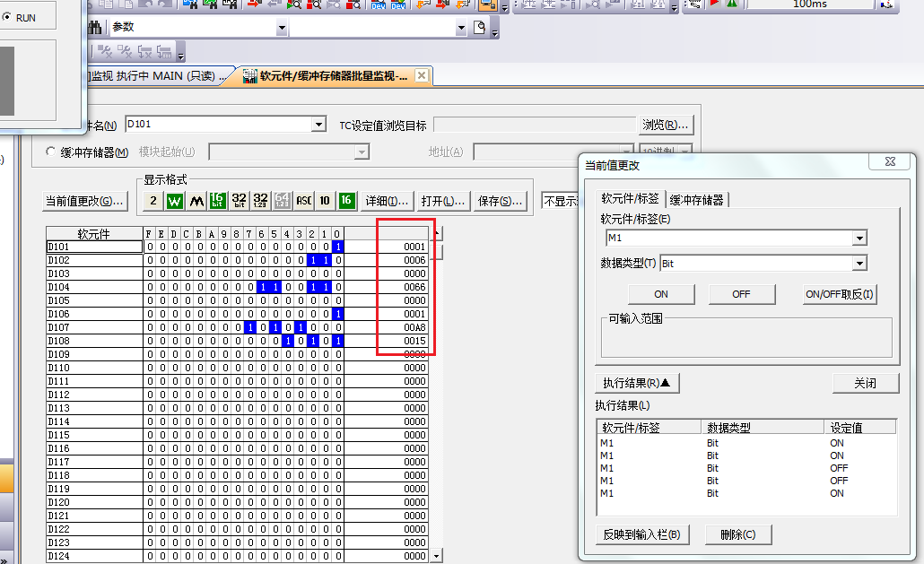Click the binoculars find icon in toolbar

point(96,28)
